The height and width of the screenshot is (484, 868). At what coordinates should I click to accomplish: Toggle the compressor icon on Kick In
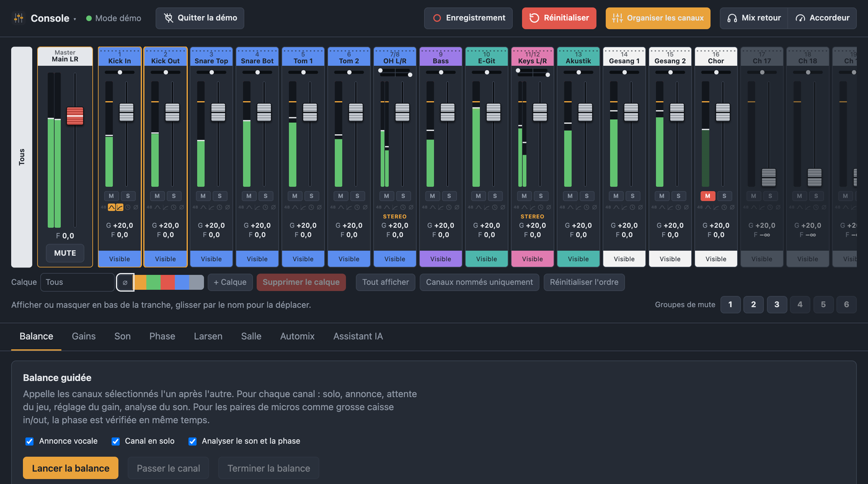click(x=119, y=207)
